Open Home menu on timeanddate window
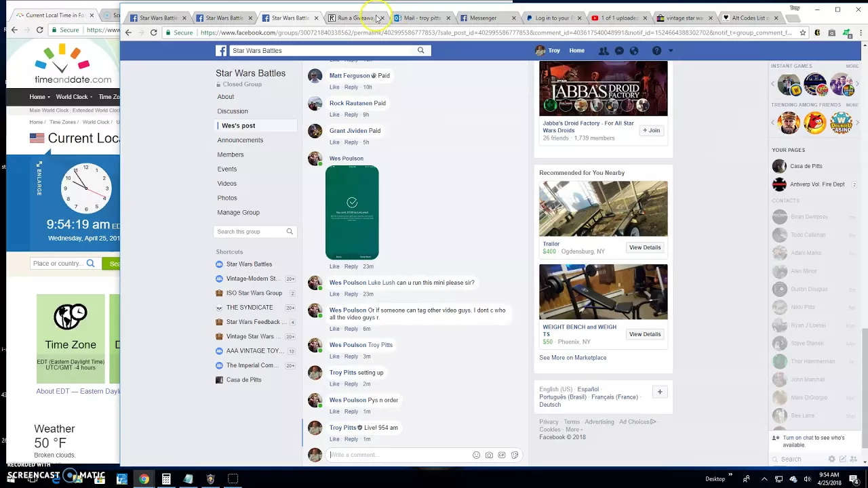Viewport: 868px width, 488px height. click(x=40, y=97)
